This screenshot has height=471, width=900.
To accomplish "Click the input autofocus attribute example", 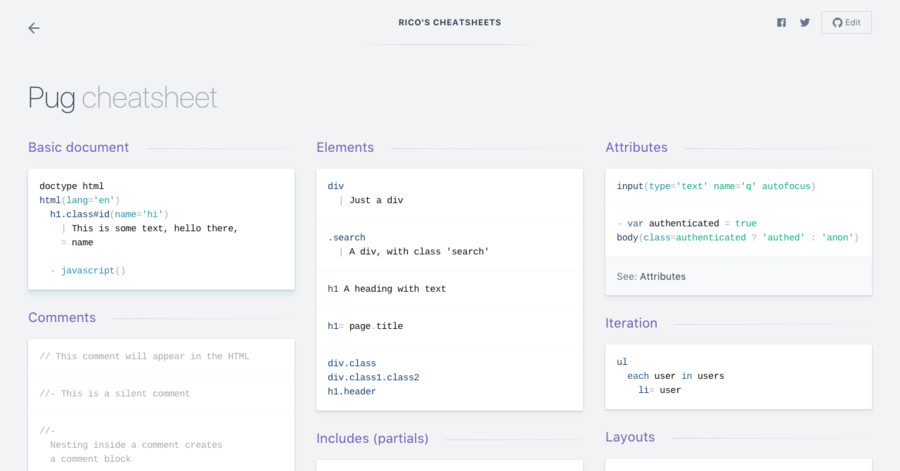I will pyautogui.click(x=715, y=186).
